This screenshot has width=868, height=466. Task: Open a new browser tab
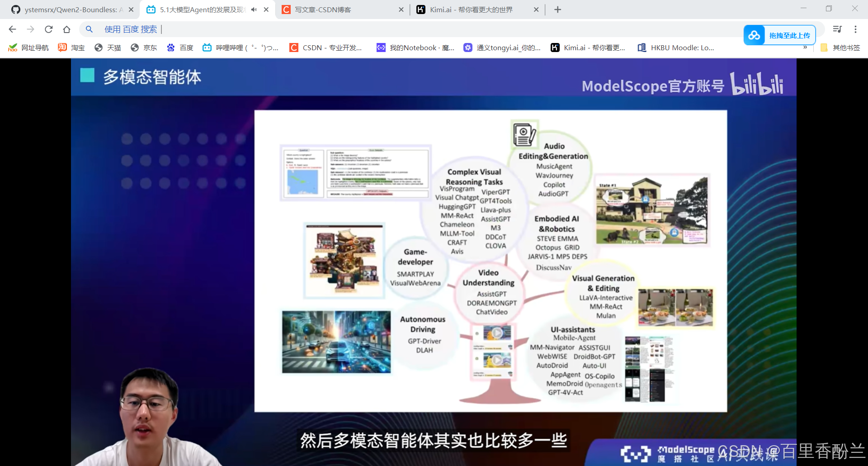558,10
